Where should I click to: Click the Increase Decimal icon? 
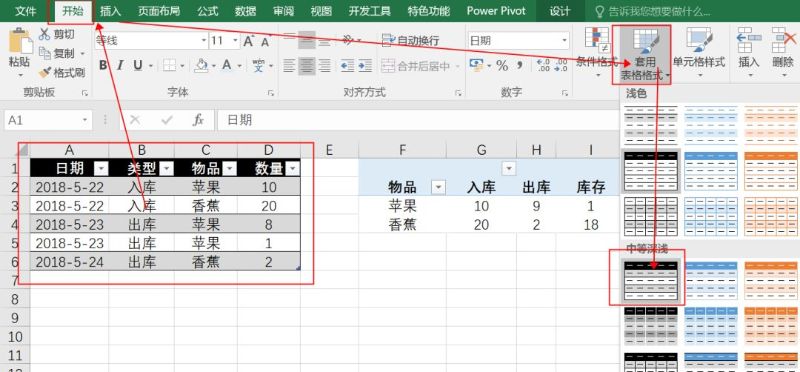point(543,65)
